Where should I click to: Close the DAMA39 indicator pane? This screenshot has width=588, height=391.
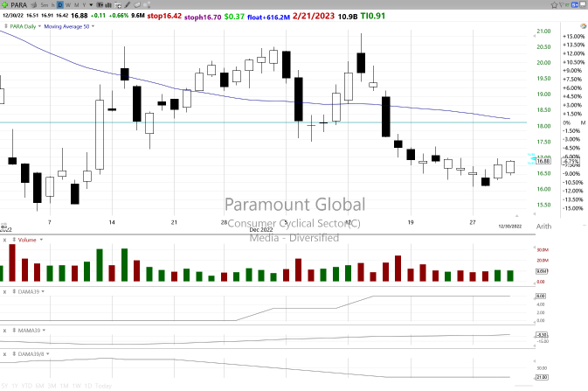point(4,290)
